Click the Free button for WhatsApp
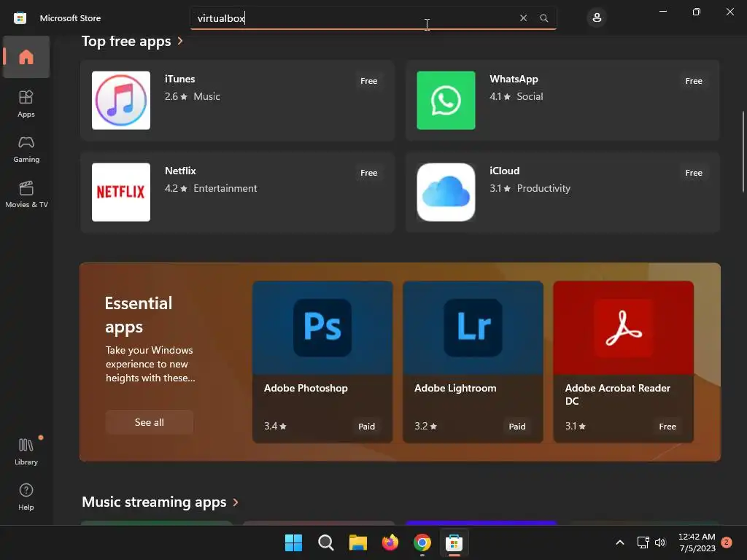 694,81
